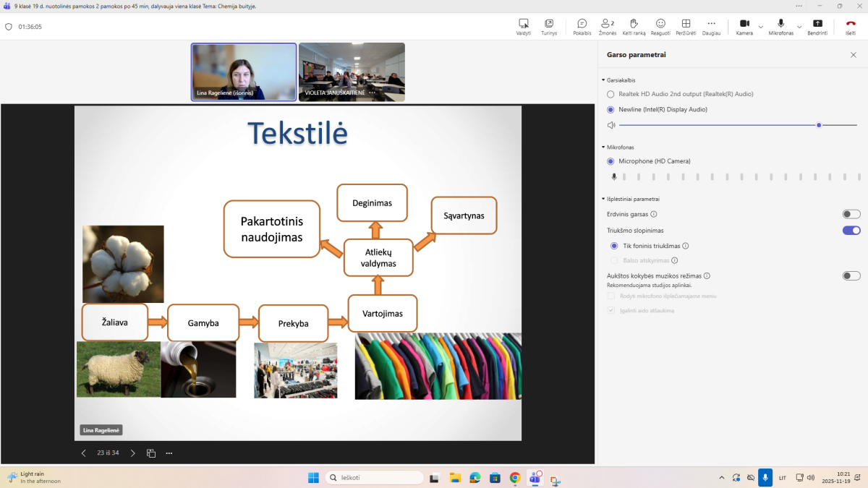Collapse the Išplėstiniai parametrai section
The height and width of the screenshot is (488, 868).
click(x=603, y=199)
